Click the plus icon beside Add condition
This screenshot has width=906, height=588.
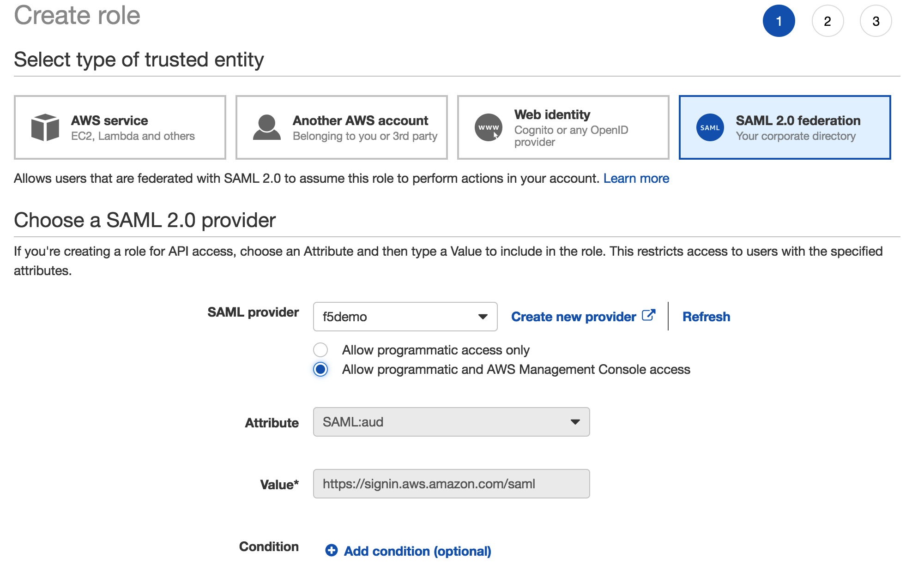[331, 550]
